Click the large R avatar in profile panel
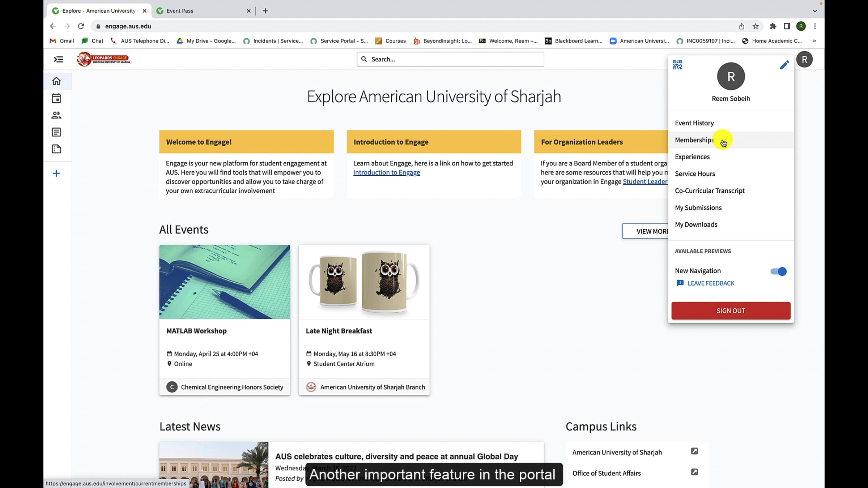Image resolution: width=868 pixels, height=488 pixels. click(x=731, y=76)
